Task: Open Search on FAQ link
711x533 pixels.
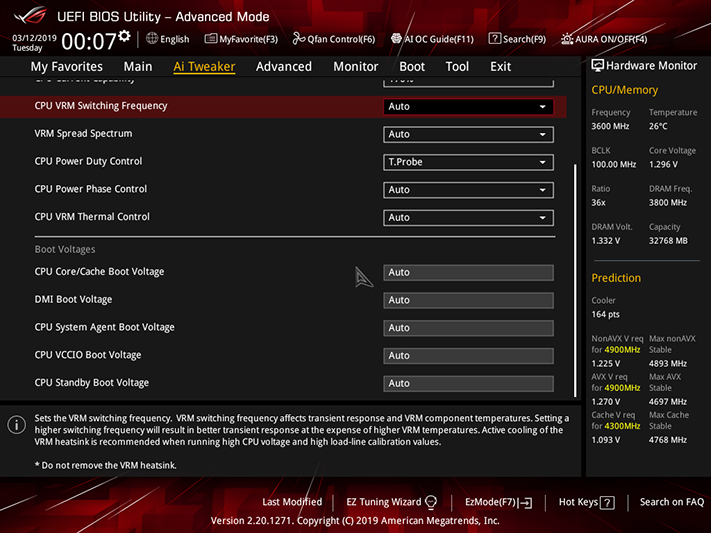Action: tap(672, 502)
